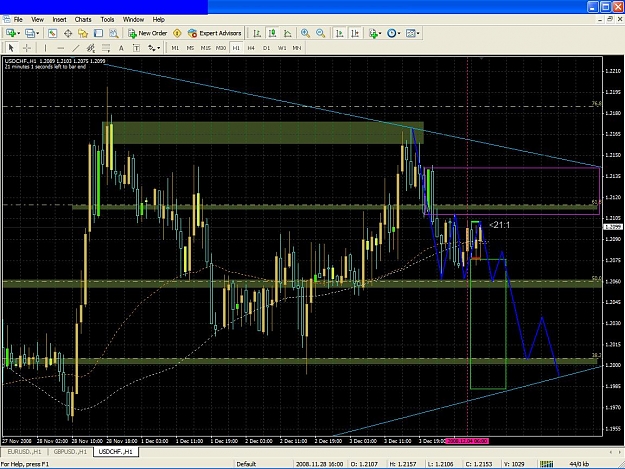Select the Text tool A icon
This screenshot has width=625, height=469.
click(x=121, y=48)
